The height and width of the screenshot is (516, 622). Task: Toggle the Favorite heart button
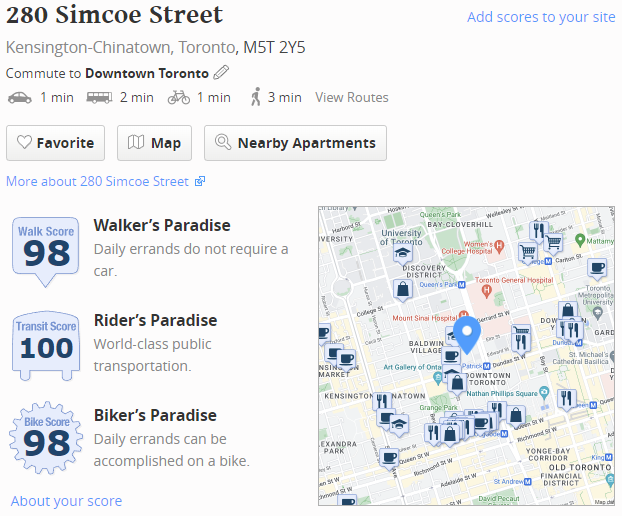pos(56,143)
